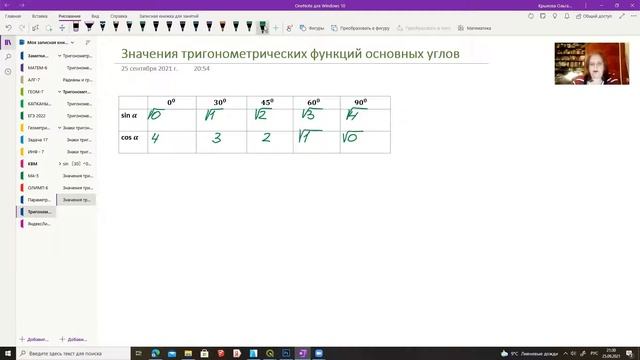The image size is (640, 360).
Task: Select the Insert Space tool
Action: 62,28
